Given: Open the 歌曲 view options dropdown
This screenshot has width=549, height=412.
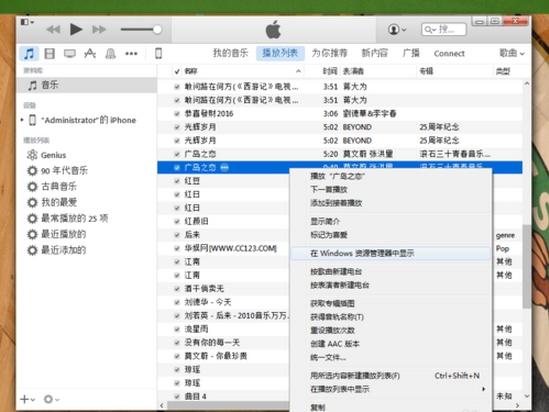Looking at the screenshot, I should click(x=512, y=53).
